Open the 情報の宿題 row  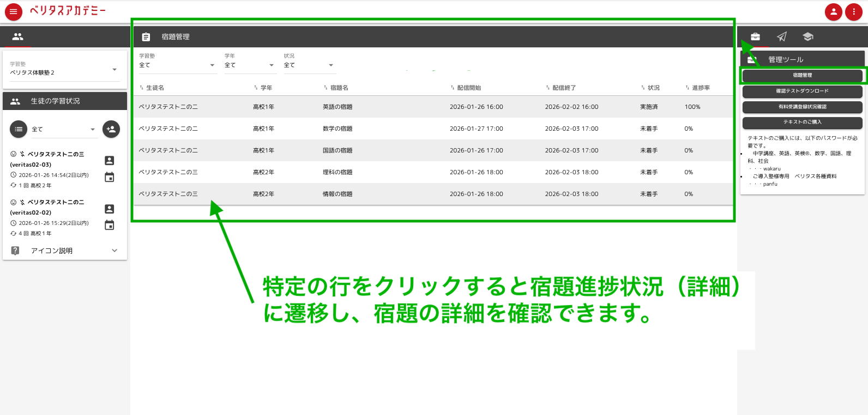(x=433, y=194)
